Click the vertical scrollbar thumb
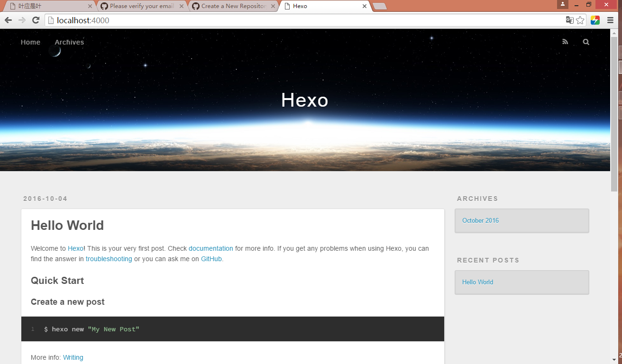622x364 pixels. [614, 114]
